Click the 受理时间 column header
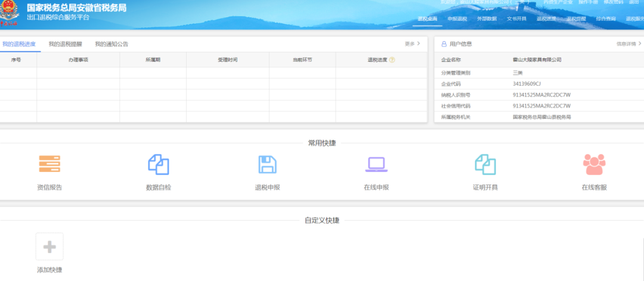Screen dimensions: 644x281 tap(228, 60)
